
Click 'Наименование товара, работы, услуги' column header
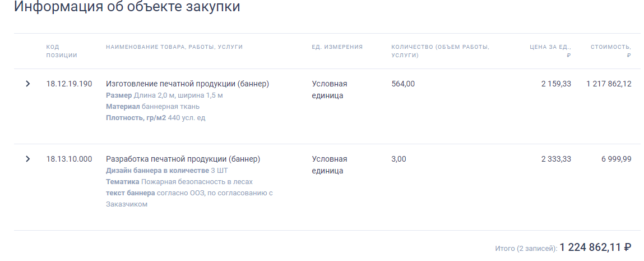(174, 47)
